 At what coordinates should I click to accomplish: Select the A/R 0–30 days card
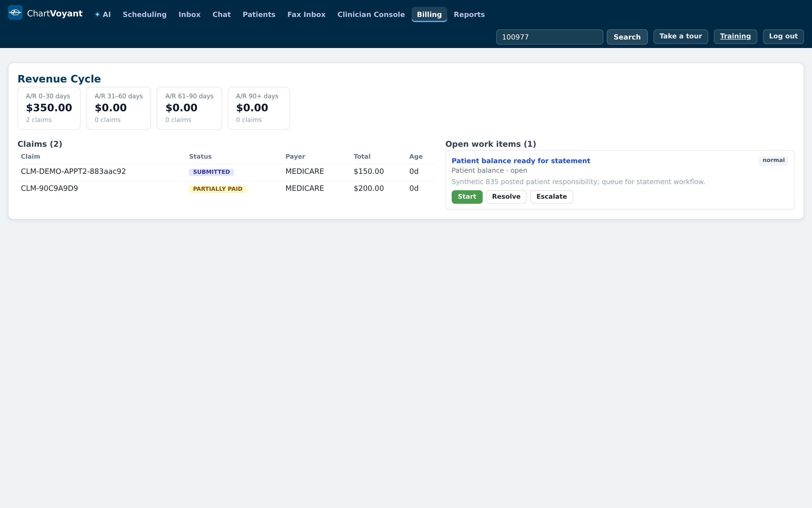49,108
